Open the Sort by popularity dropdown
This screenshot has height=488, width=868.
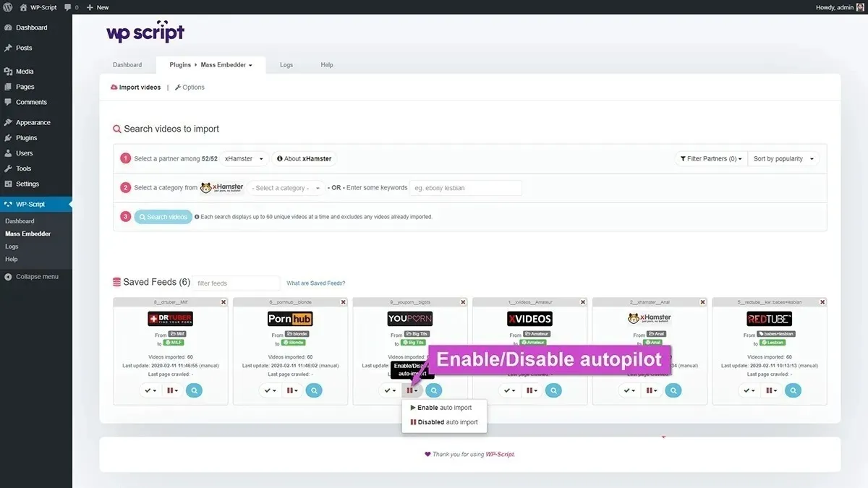coord(784,158)
